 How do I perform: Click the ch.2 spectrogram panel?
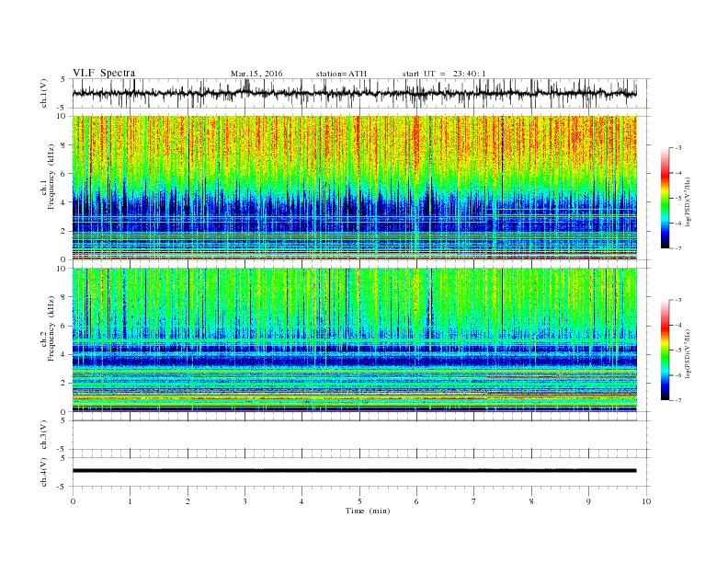coord(355,339)
